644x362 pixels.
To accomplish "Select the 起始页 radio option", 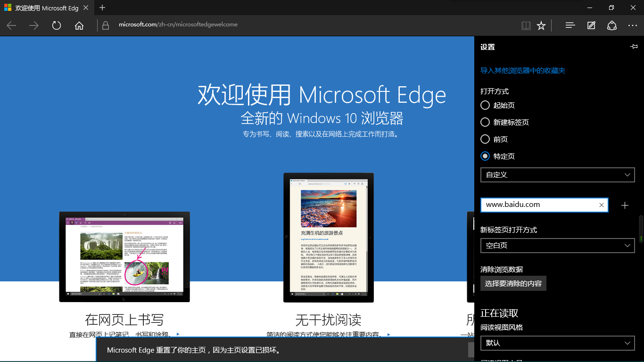I will click(x=485, y=105).
